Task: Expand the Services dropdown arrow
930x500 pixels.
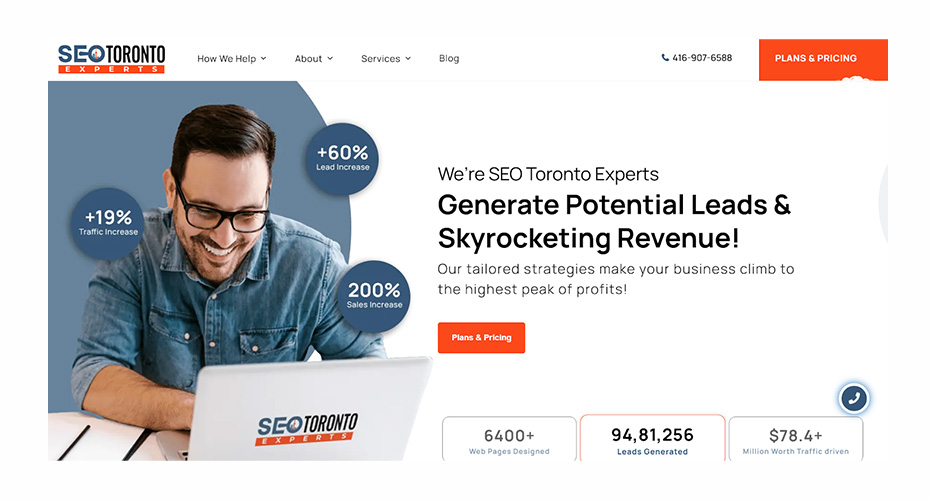Action: (x=408, y=59)
